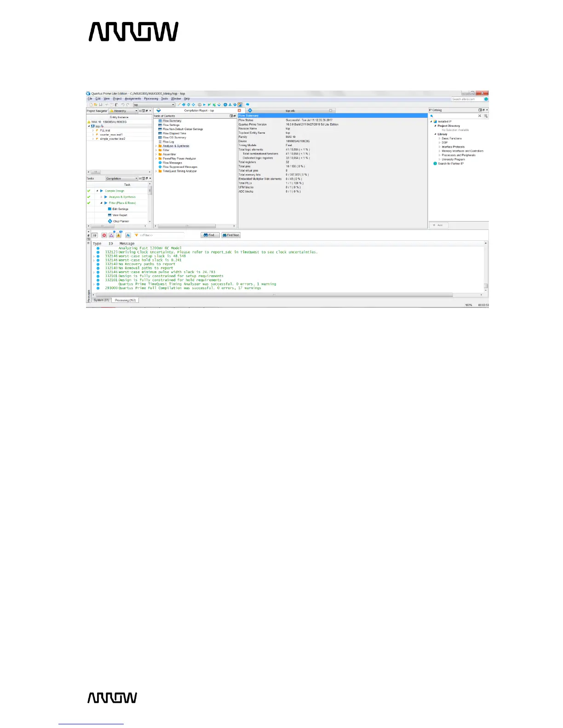
Task: Click the clear search X in IP Catalog
Action: (x=480, y=116)
